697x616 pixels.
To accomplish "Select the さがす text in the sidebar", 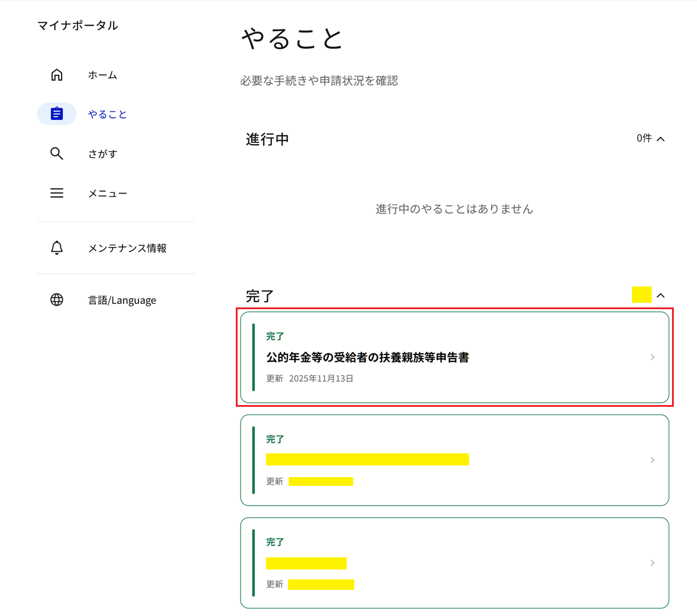I will (x=102, y=154).
